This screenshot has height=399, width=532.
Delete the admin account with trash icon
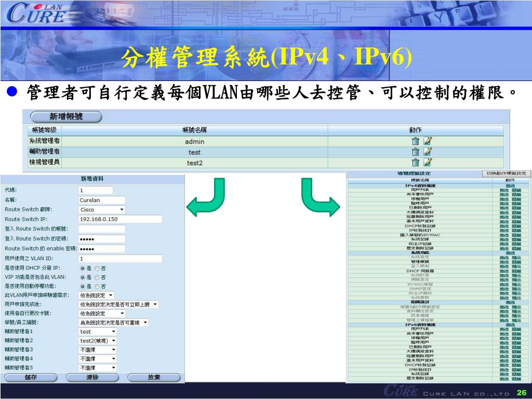tap(415, 141)
